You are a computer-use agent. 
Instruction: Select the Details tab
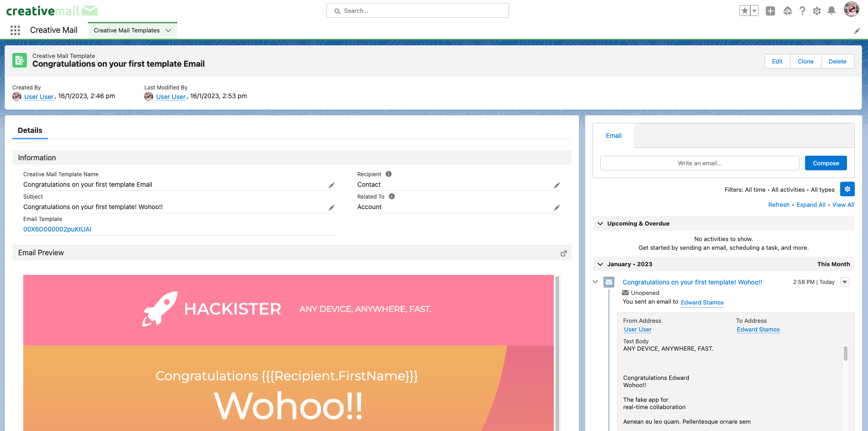pos(30,131)
